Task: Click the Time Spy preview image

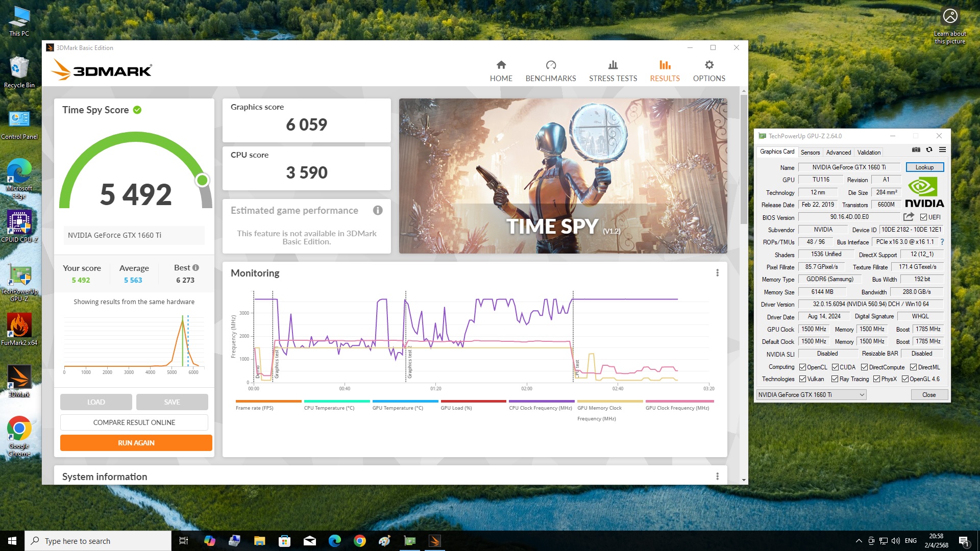Action: click(563, 176)
